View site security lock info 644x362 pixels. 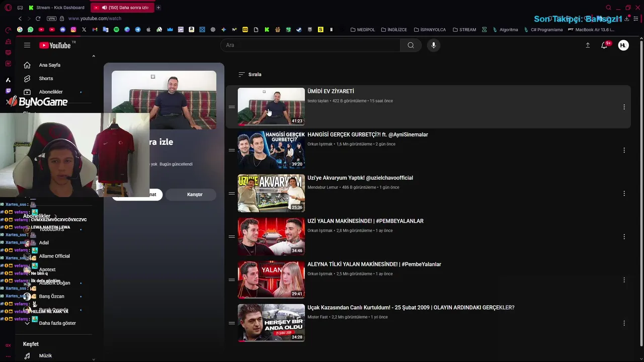[62, 19]
